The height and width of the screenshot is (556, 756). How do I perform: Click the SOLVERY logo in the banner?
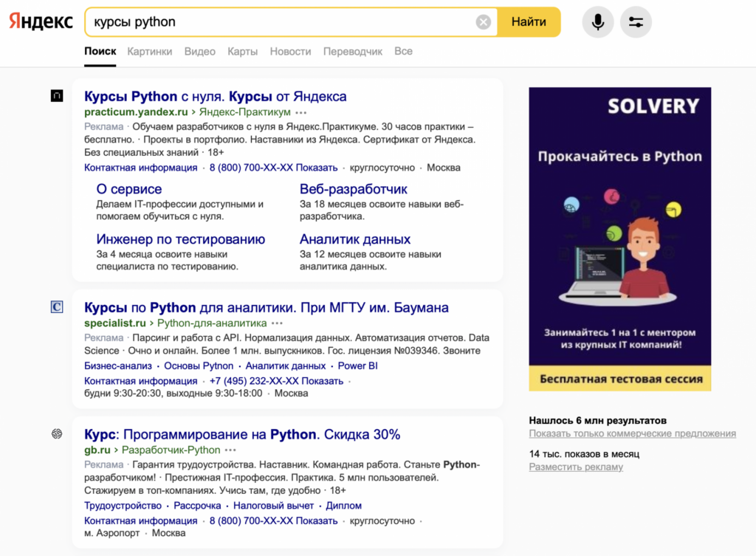[x=656, y=106]
